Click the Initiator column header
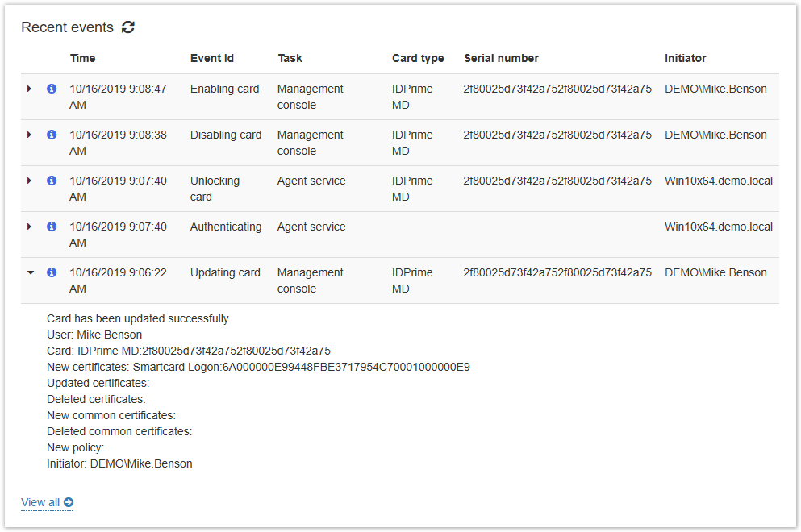The width and height of the screenshot is (801, 532). point(685,58)
